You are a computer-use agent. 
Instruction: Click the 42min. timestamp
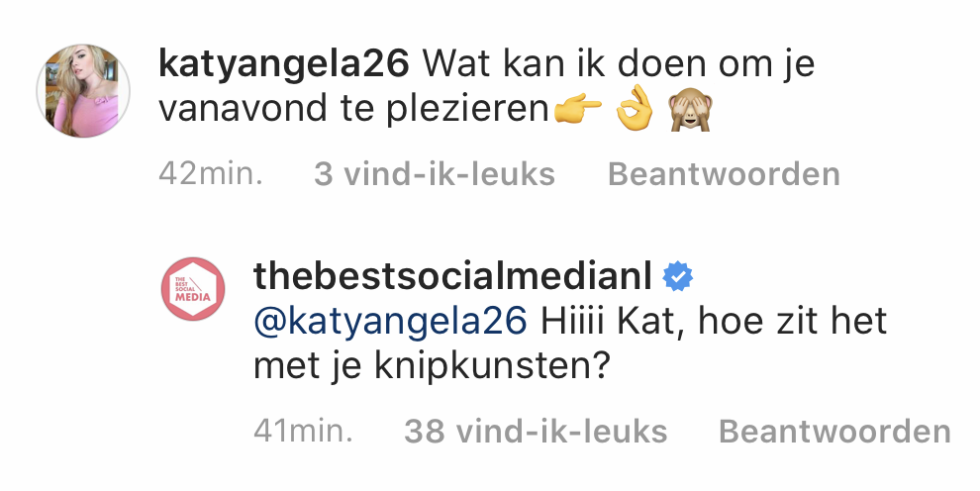pos(211,174)
